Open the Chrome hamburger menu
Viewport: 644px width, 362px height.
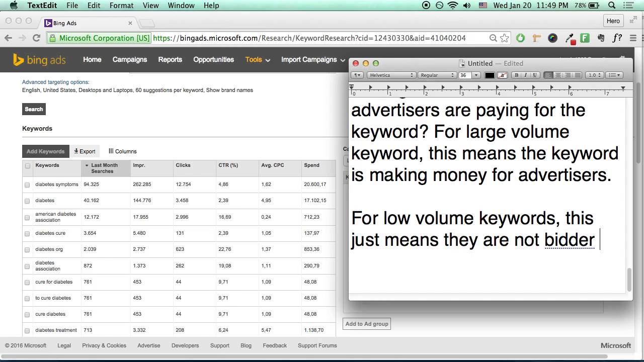pyautogui.click(x=633, y=38)
